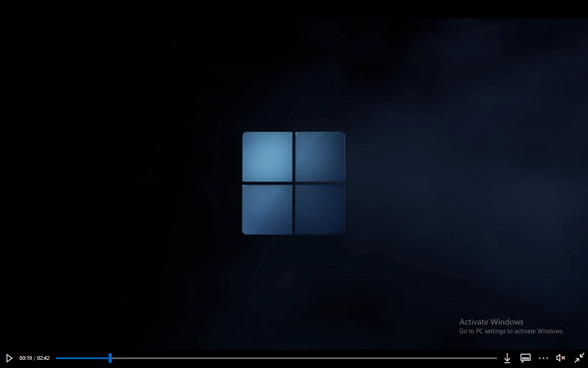
Task: Click the played blue portion of the progress bar
Action: tap(82, 358)
